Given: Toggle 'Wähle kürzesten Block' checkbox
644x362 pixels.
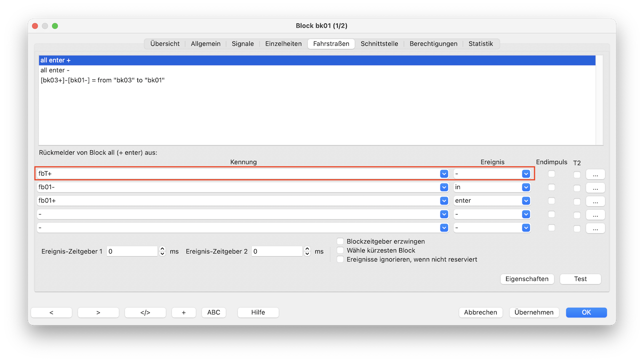Looking at the screenshot, I should pos(341,251).
